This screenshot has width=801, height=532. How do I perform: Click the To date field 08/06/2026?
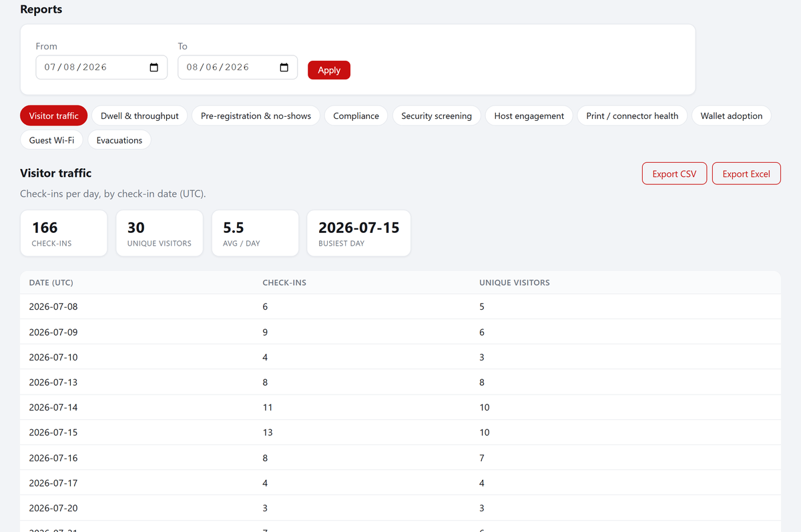[x=238, y=67]
